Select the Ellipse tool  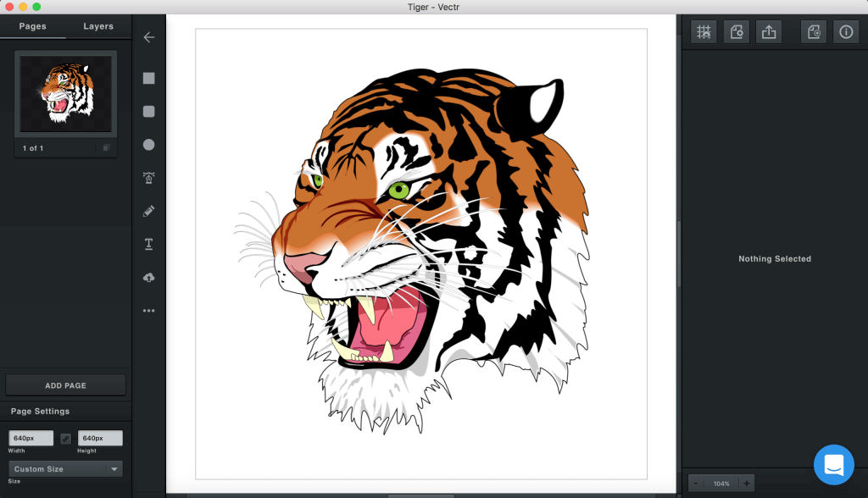pos(149,145)
